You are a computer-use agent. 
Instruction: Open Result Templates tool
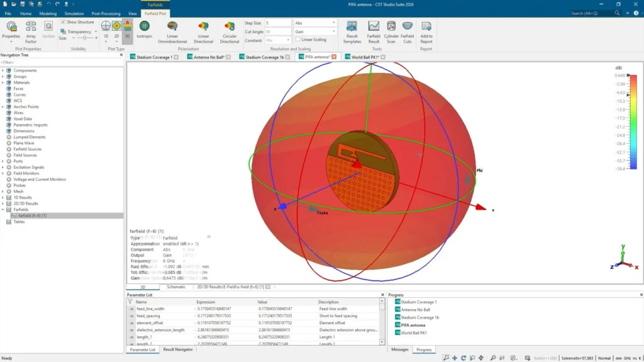point(352,32)
